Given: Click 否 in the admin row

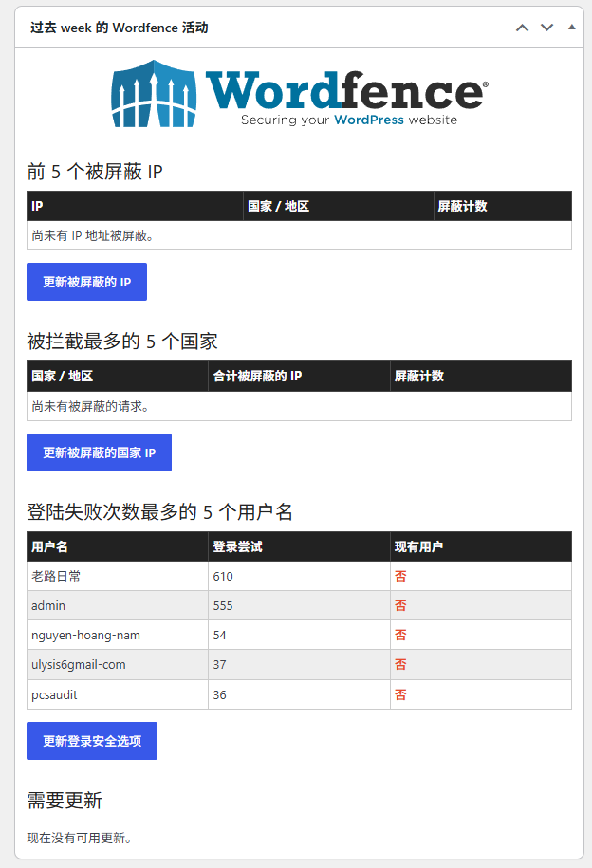Looking at the screenshot, I should 400,605.
